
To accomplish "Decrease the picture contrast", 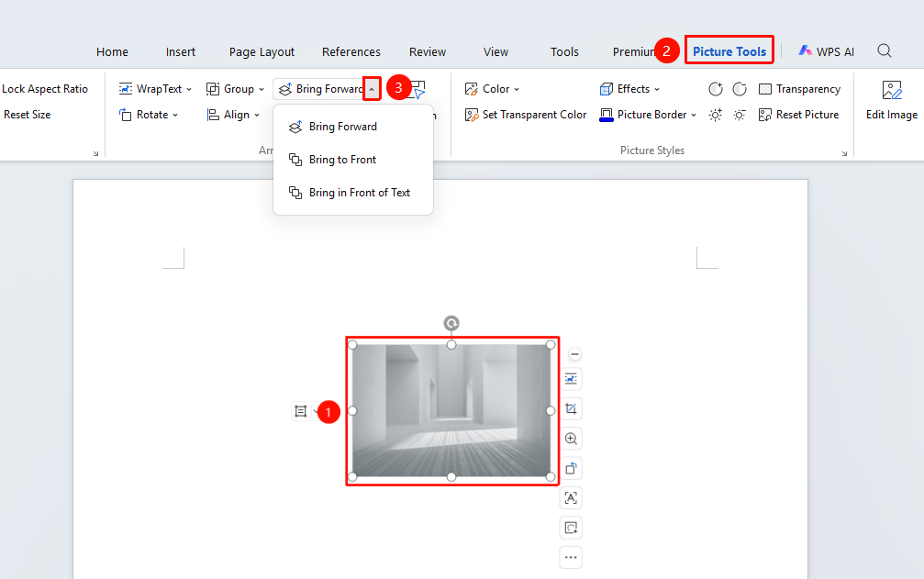I will pyautogui.click(x=740, y=89).
